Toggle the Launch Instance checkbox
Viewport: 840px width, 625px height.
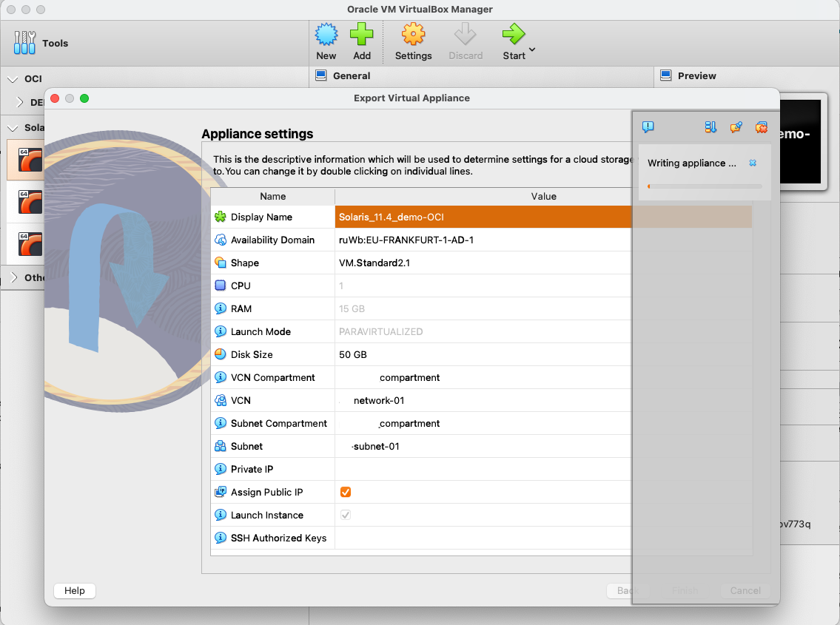click(346, 515)
